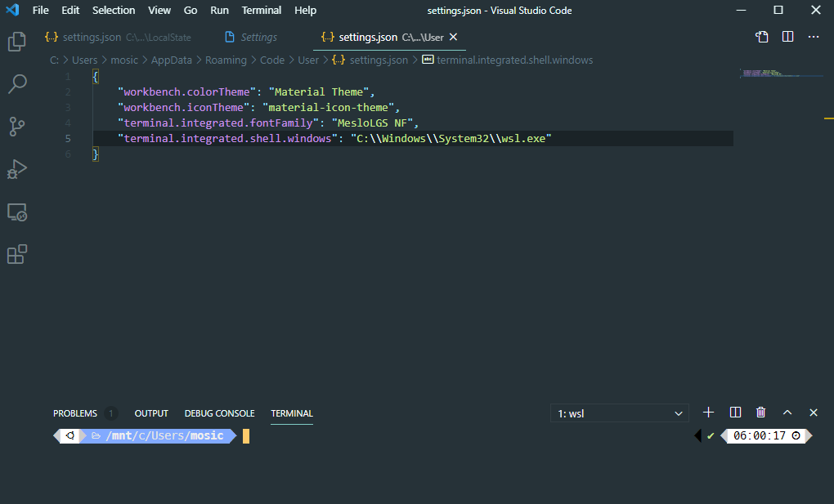The image size is (834, 504).
Task: Click the workbench.colorTheme key text
Action: 186,92
